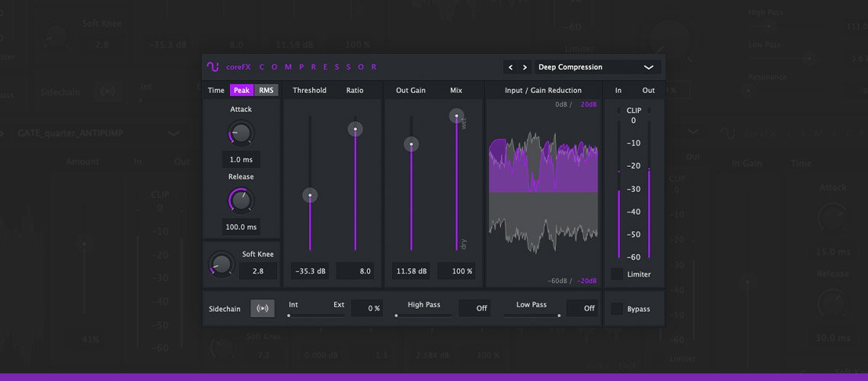
Task: Go to previous preset with left arrow
Action: (511, 67)
